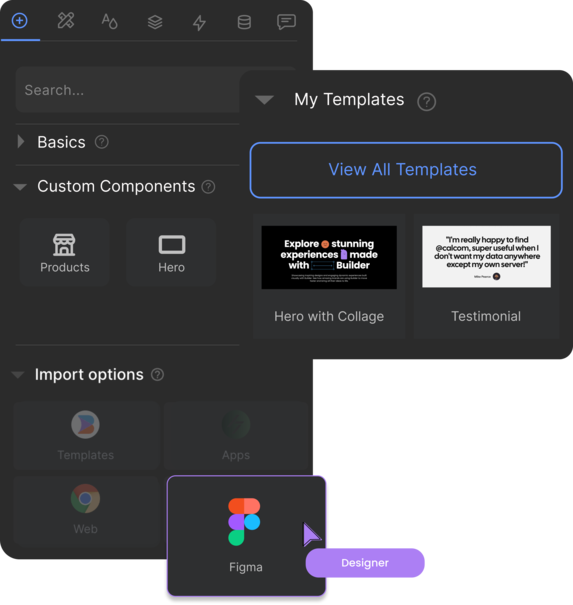Choose the Templates import option

86,436
